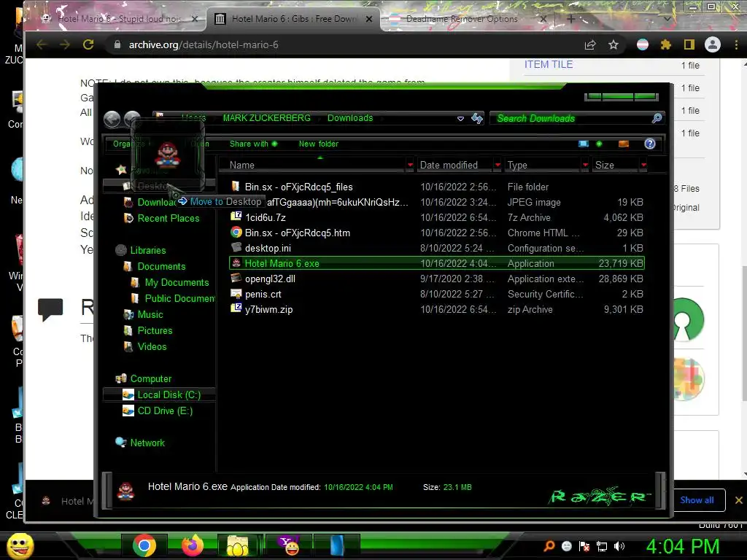Click the magnifier in Search Downloads
747x560 pixels.
(657, 118)
